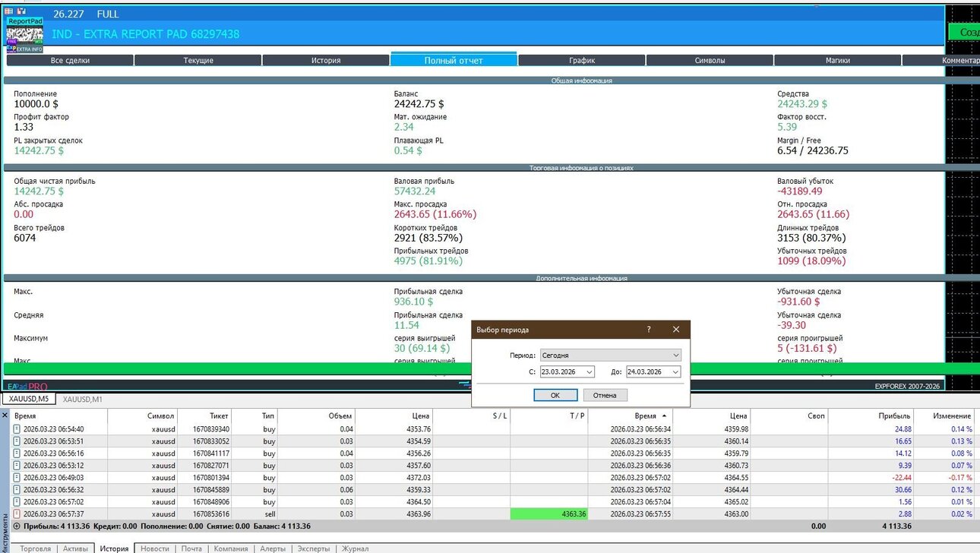This screenshot has height=553, width=980.
Task: Click the save diskette icon beside the grid icon
Action: pyautogui.click(x=21, y=11)
